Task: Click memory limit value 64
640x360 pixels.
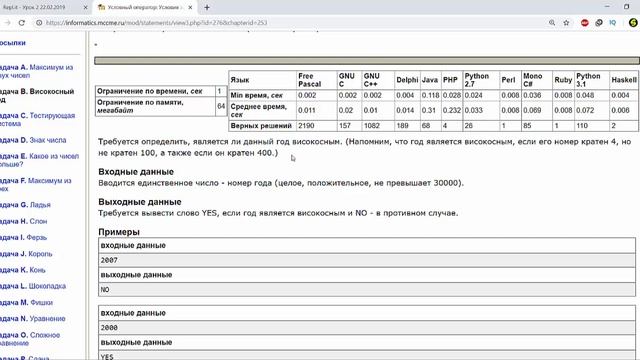Action: click(221, 106)
